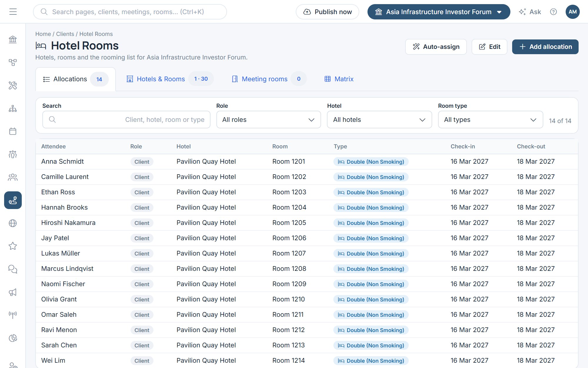Switch to the Allocations tab
This screenshot has height=368, width=588.
click(76, 79)
